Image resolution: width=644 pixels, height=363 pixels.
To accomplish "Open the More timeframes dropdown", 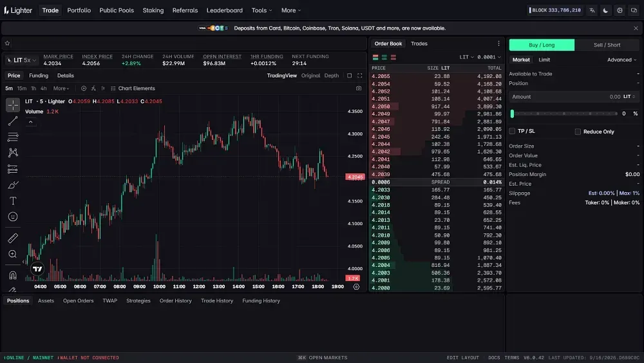I will point(61,88).
